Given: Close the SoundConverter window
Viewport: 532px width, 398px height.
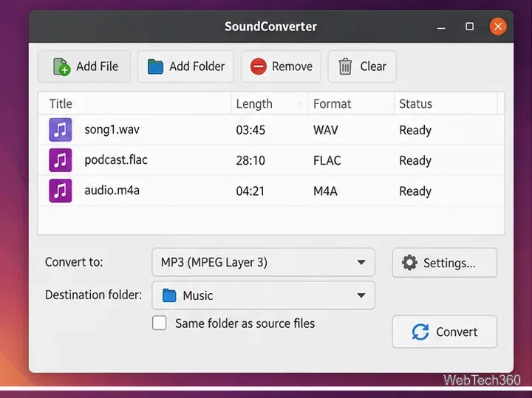Looking at the screenshot, I should click(498, 27).
